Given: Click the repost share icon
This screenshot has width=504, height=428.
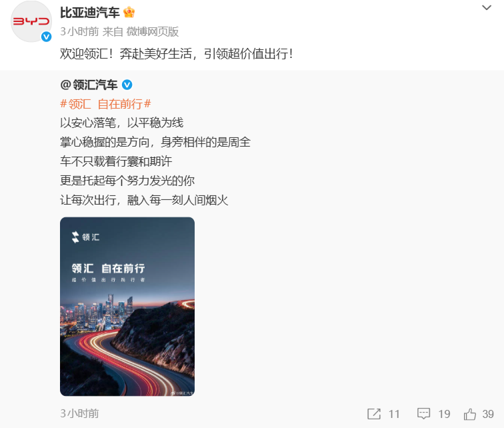Looking at the screenshot, I should coord(374,414).
